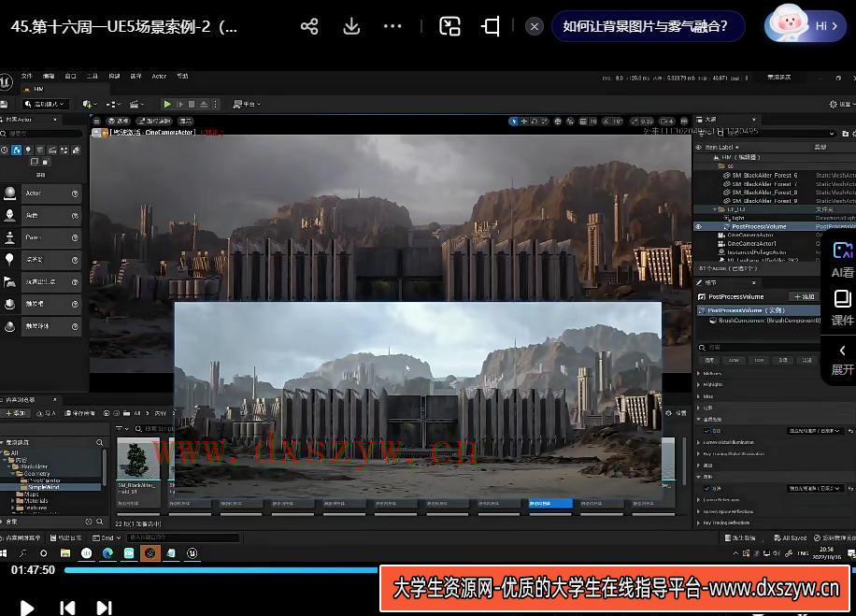Open the viewport lit mode button
This screenshot has width=856, height=616.
(154, 121)
